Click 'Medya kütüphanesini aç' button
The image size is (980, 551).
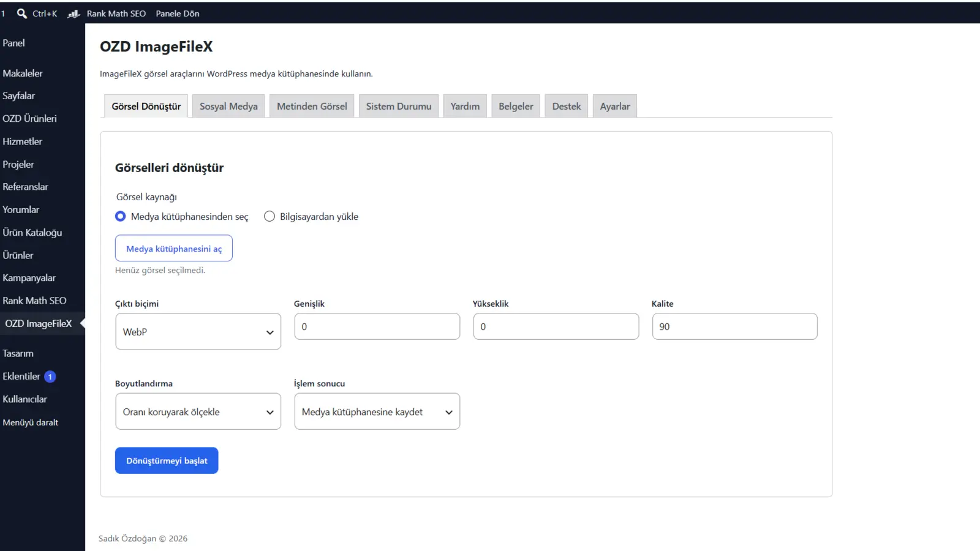tap(174, 248)
